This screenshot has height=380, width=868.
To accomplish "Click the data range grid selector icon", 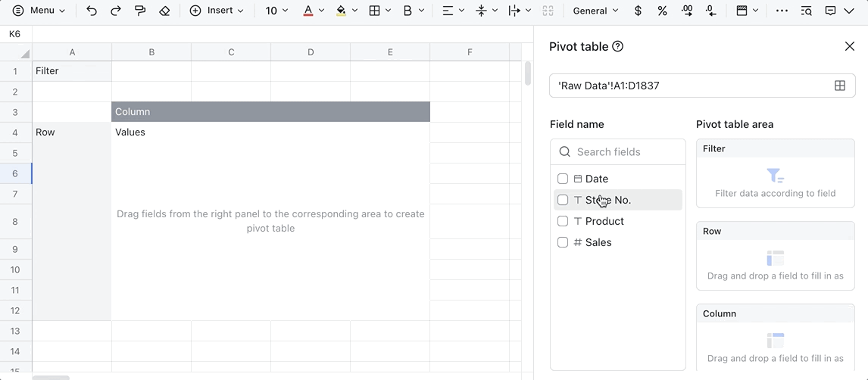I will coord(839,86).
